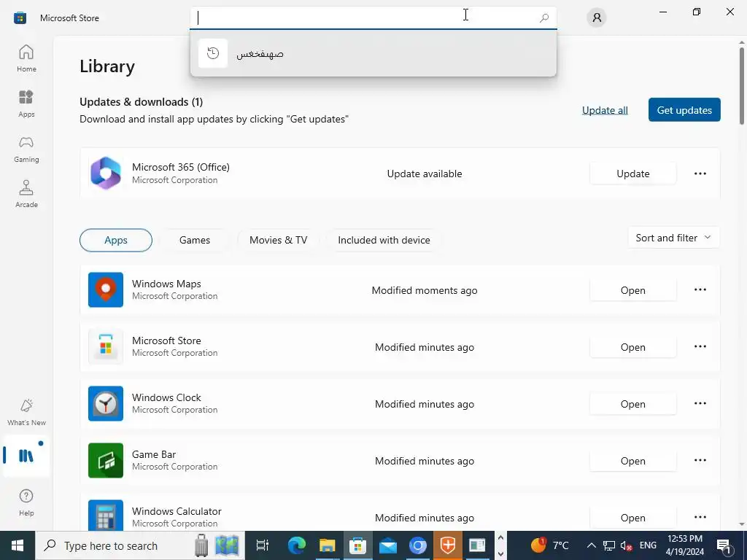Open the Gaming section in sidebar
The height and width of the screenshot is (560, 747).
click(26, 149)
